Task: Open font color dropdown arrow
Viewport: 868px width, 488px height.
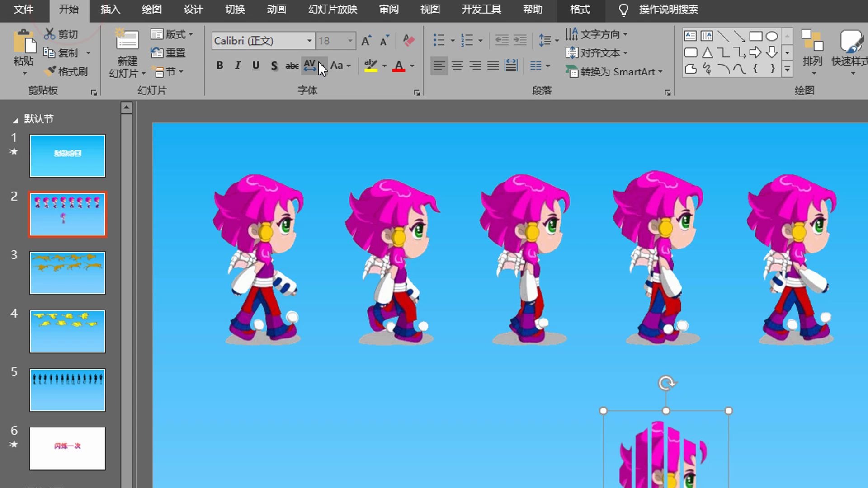Action: pyautogui.click(x=412, y=66)
